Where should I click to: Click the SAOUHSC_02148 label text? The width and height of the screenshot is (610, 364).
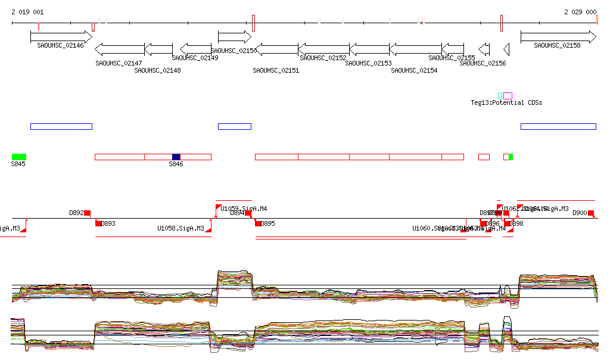157,70
